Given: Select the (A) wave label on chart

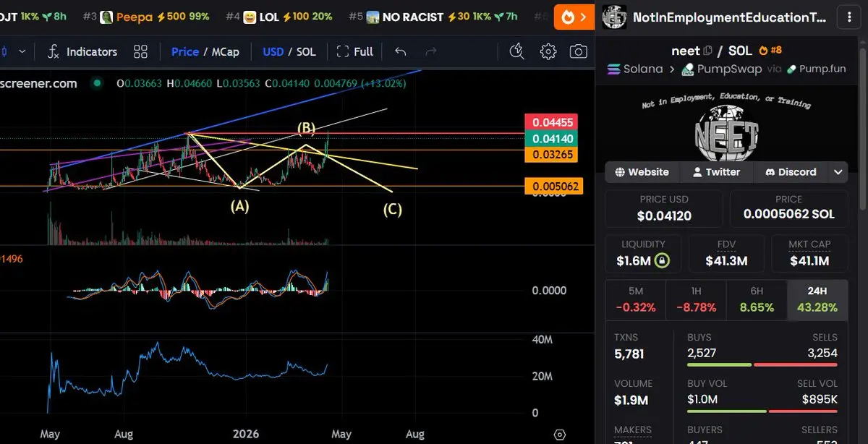Looking at the screenshot, I should [x=239, y=206].
